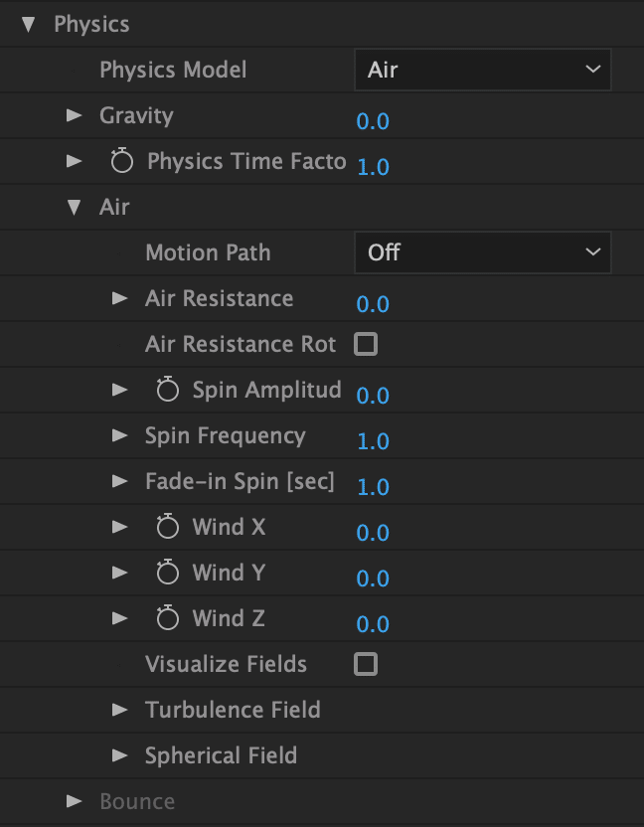Click Physics Time Factor value 1.0

[x=373, y=167]
